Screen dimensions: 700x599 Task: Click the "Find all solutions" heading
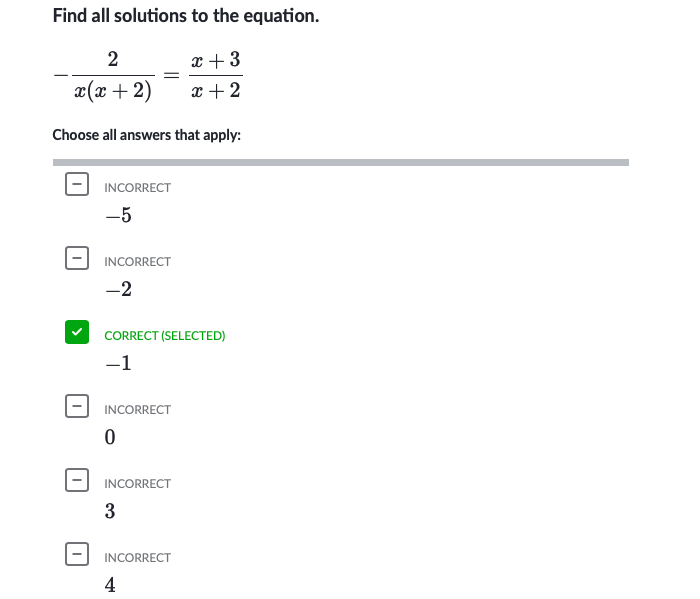coord(185,17)
